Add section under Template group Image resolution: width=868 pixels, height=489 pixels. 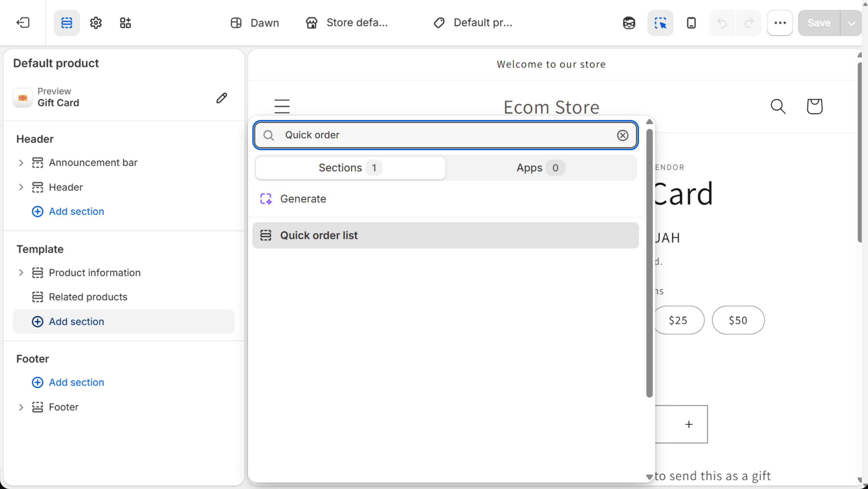(123, 321)
